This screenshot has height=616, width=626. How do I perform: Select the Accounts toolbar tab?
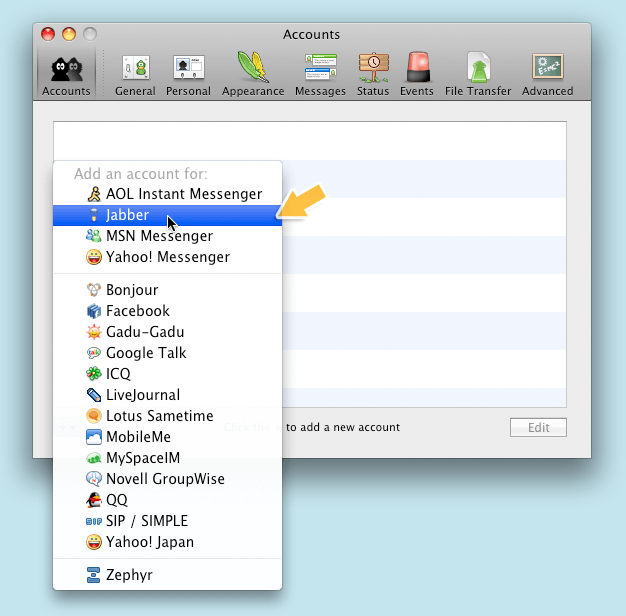(66, 74)
